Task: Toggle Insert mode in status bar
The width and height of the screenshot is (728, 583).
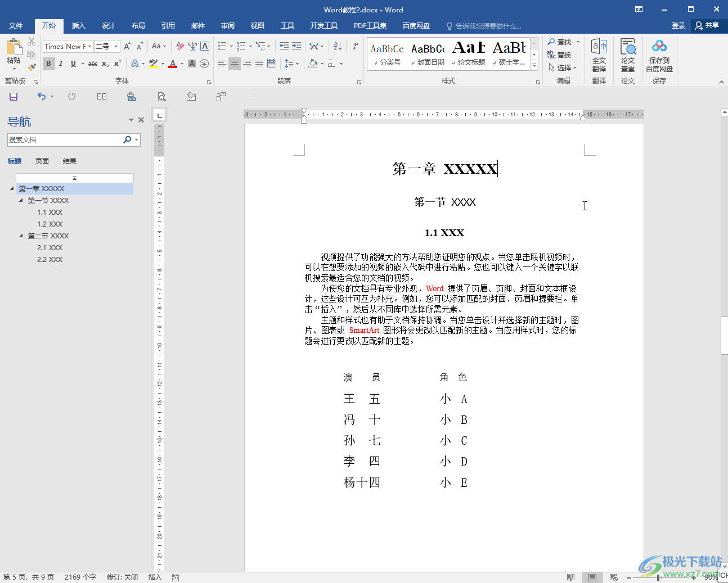Action: [x=155, y=577]
